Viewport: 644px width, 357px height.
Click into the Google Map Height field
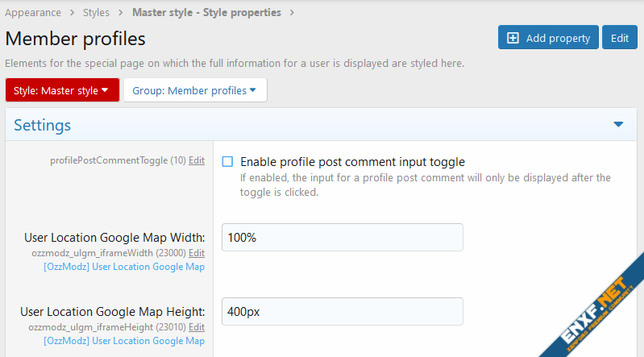point(342,311)
